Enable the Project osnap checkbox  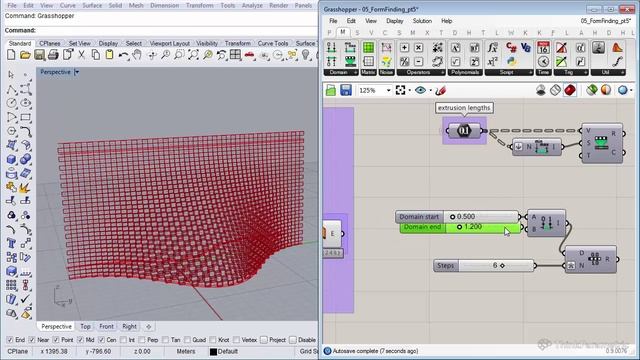click(x=264, y=340)
